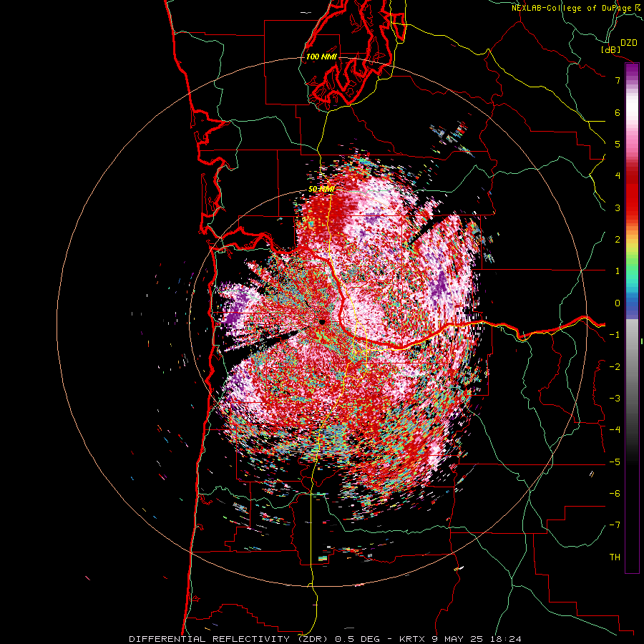Click the NEXLAB-College of DuPage credit text
This screenshot has height=644, width=644.
(x=572, y=8)
